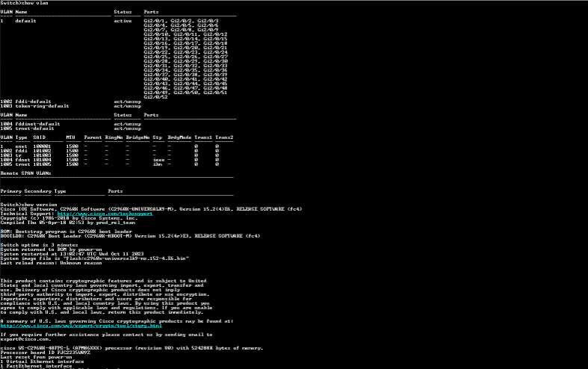Click the 'ieee' Stp value

coord(158,160)
